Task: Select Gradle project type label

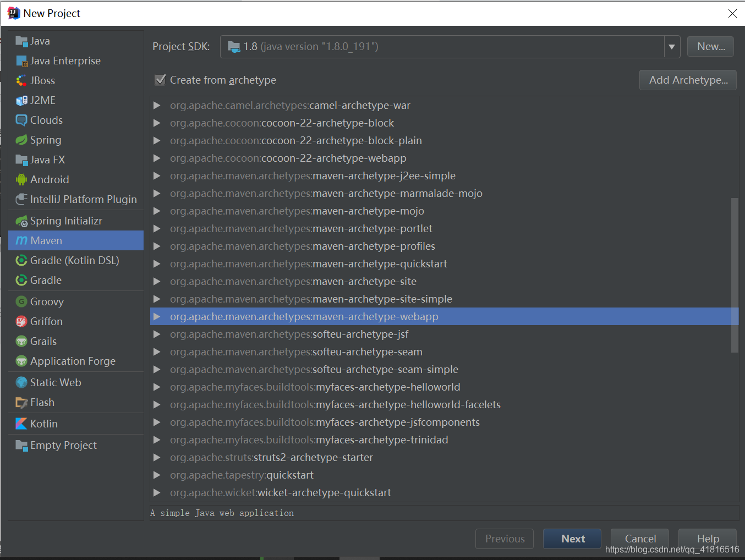Action: coord(46,280)
